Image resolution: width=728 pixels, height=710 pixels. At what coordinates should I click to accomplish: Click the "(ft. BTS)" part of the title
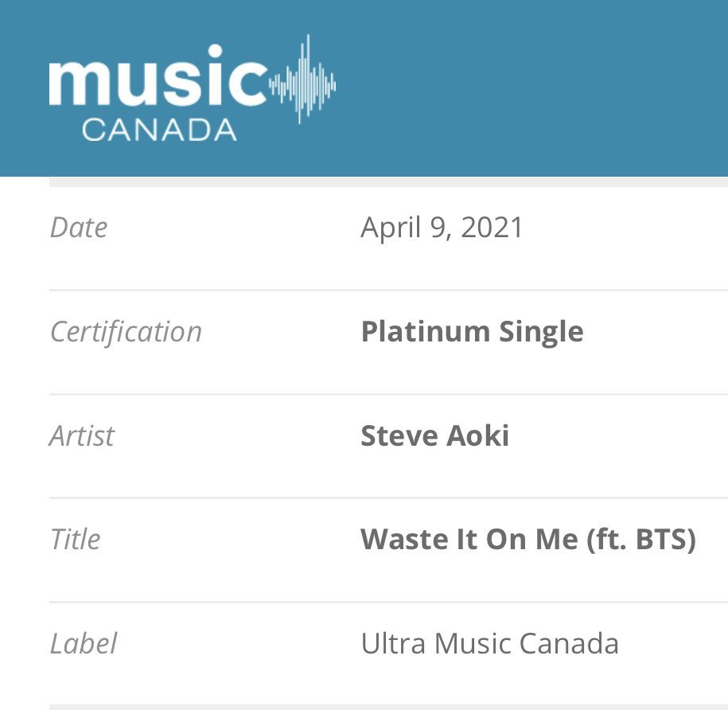[x=640, y=540]
